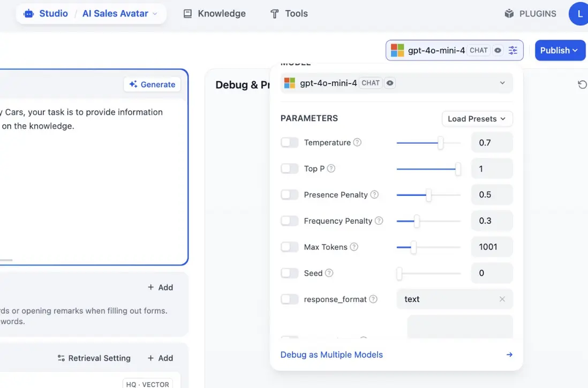The image size is (588, 388).
Task: Click the Presence Penalty value field 0.5
Action: pos(492,195)
